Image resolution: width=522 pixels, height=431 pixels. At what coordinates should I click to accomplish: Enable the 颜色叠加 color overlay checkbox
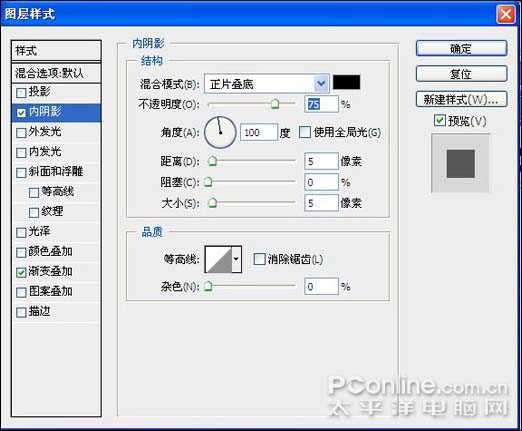click(x=21, y=252)
